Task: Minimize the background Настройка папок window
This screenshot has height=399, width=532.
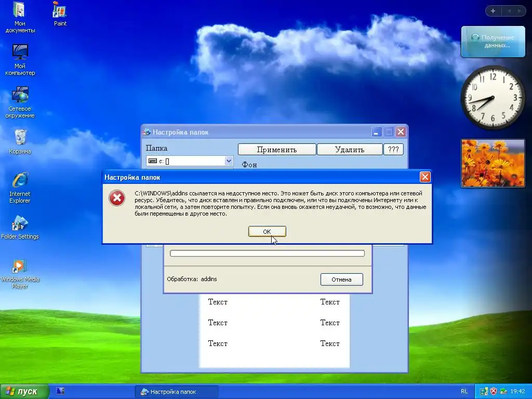Action: (376, 132)
